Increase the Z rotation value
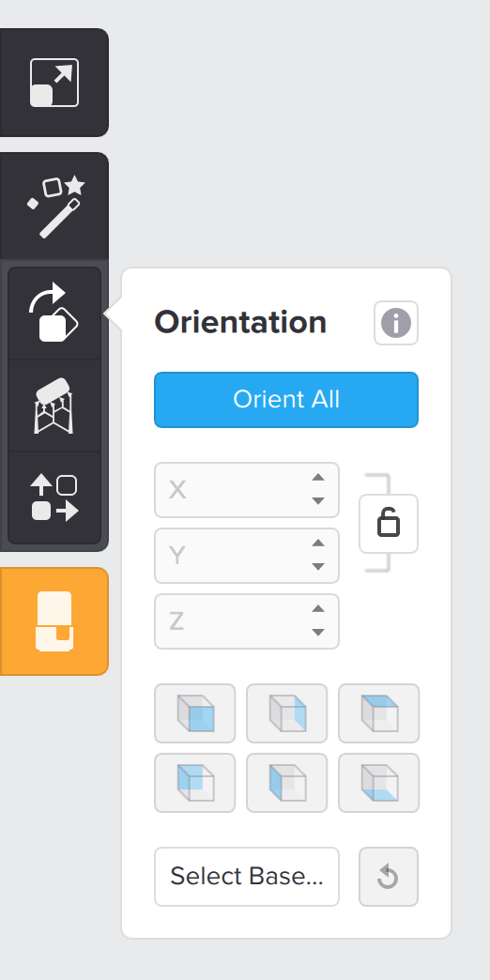 coord(318,609)
